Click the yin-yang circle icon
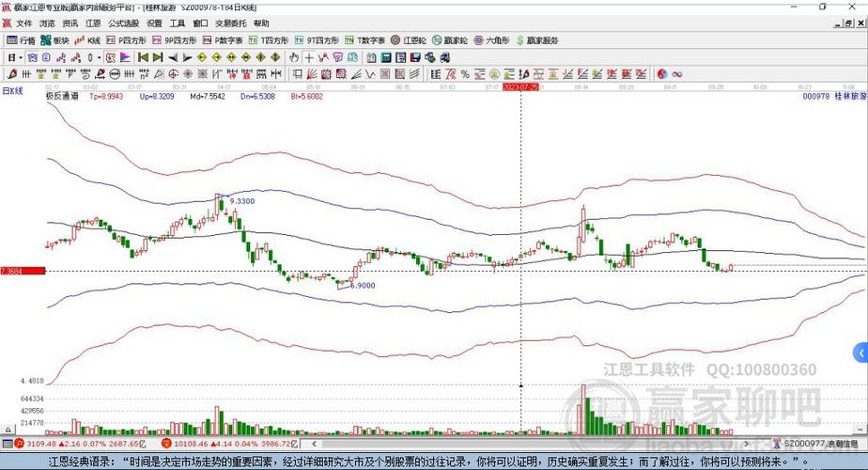 coord(662,73)
